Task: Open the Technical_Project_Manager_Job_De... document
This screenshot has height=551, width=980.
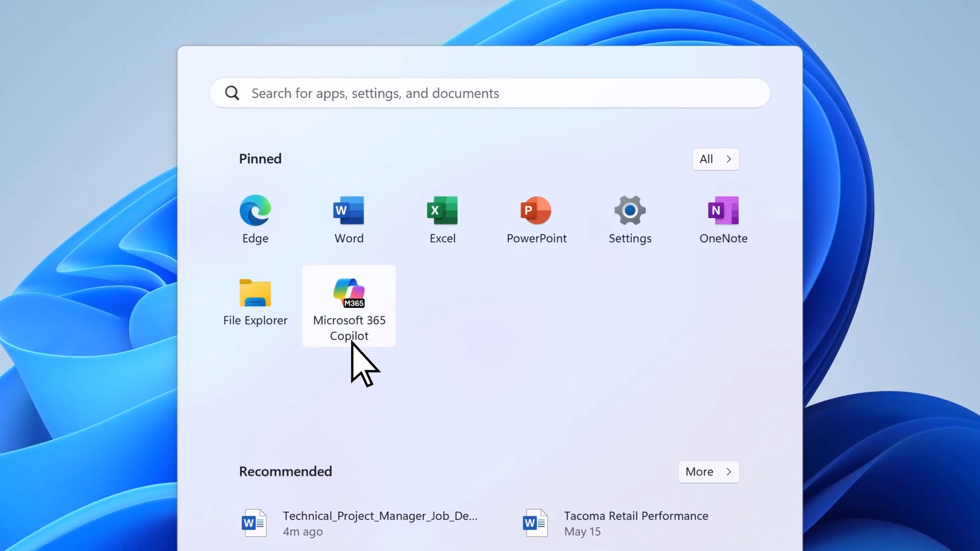Action: pyautogui.click(x=360, y=523)
